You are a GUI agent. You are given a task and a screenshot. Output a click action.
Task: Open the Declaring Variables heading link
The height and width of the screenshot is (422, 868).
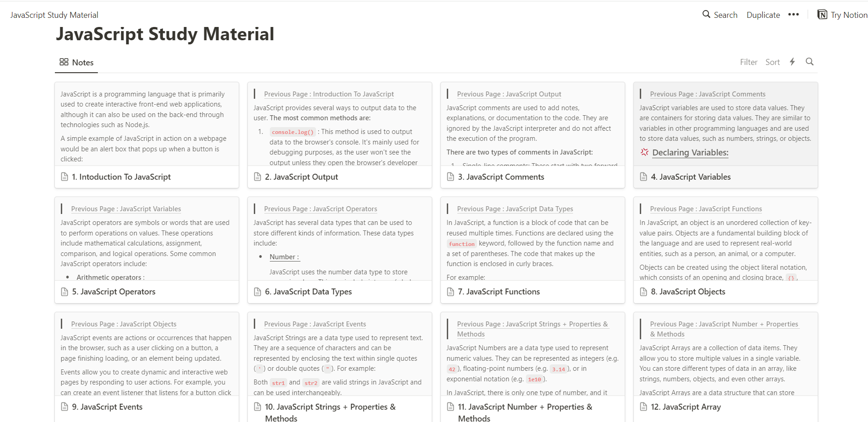coord(690,153)
